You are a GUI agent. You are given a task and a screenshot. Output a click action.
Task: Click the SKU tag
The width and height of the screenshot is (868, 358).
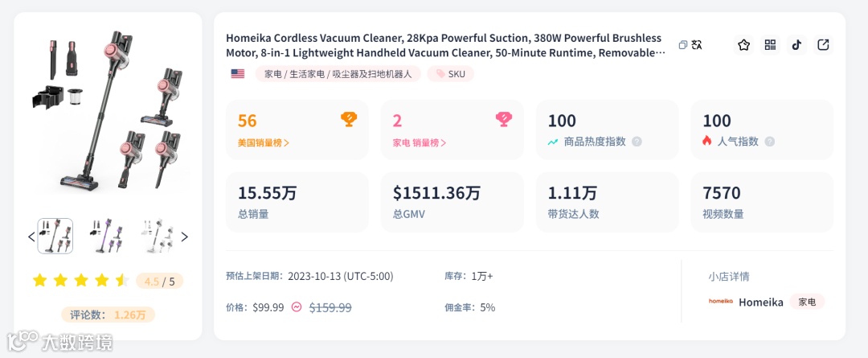(x=450, y=74)
